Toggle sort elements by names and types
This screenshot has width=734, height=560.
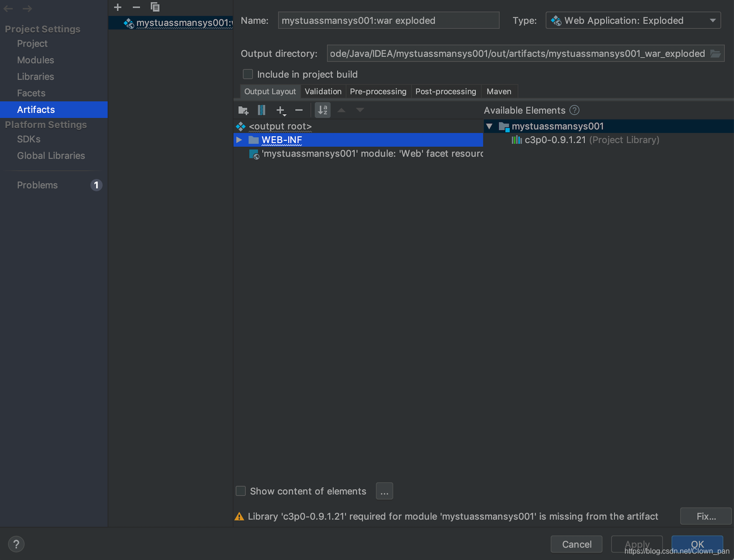click(x=322, y=110)
